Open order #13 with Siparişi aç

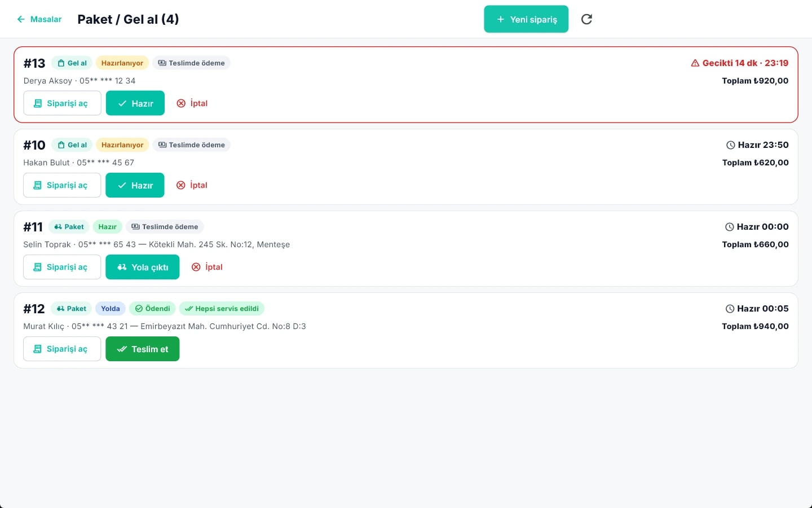[62, 103]
